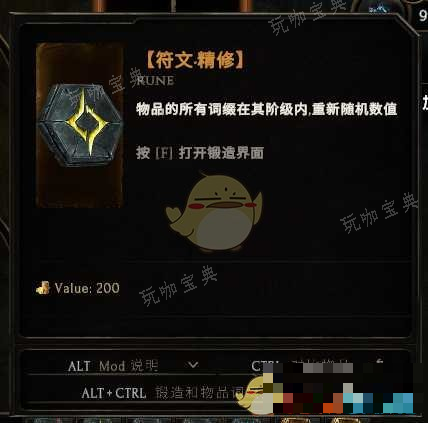
Task: Click the [F] 打开锻造界面 prompt
Action: [200, 153]
